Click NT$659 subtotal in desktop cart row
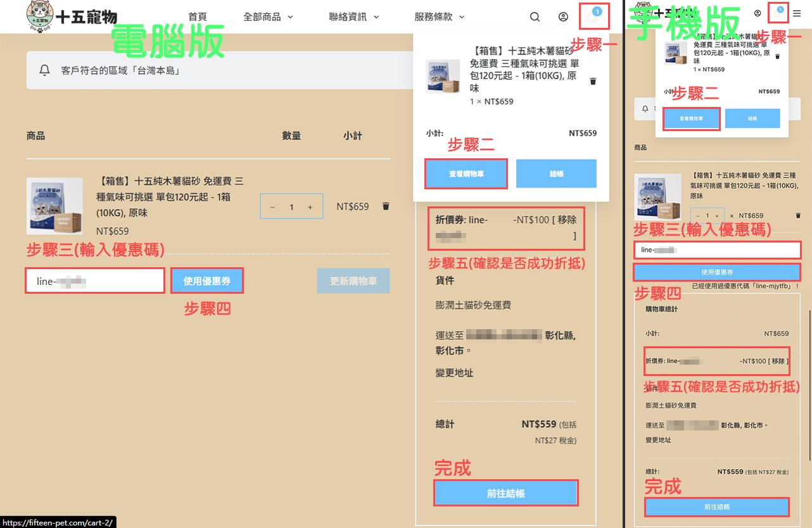Screen dimensions: 812x528 [352, 206]
